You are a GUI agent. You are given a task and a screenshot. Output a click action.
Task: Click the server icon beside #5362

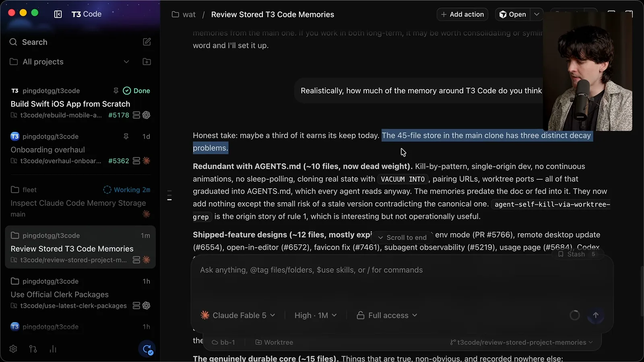(x=136, y=161)
